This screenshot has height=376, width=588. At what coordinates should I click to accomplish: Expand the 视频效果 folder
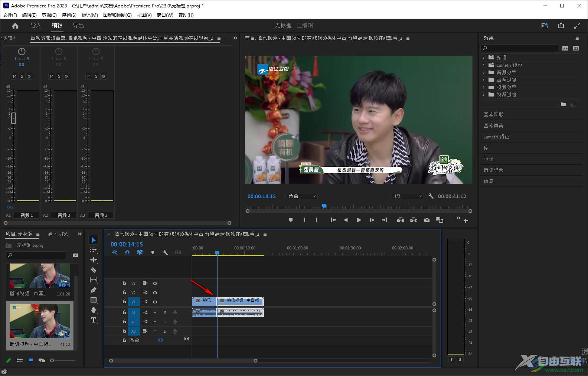[x=484, y=87]
